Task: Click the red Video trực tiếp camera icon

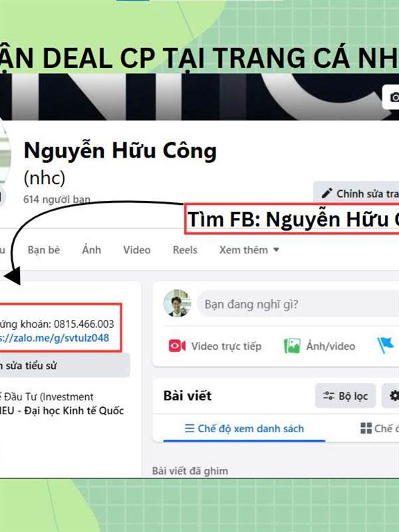Action: point(177,346)
